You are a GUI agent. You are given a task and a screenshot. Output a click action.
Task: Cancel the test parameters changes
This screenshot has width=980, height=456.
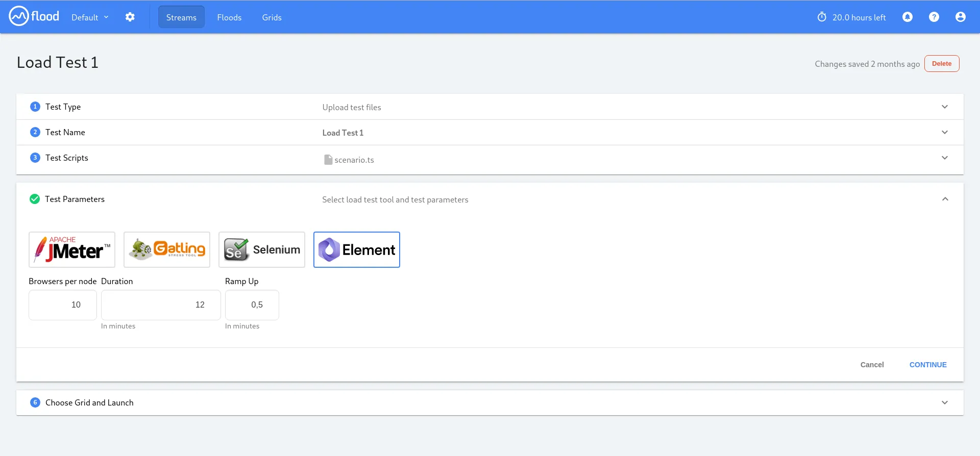tap(872, 365)
